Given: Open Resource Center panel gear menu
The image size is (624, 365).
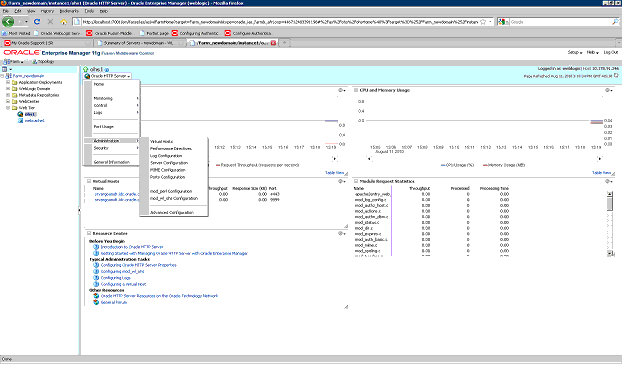Looking at the screenshot, I should point(341,234).
